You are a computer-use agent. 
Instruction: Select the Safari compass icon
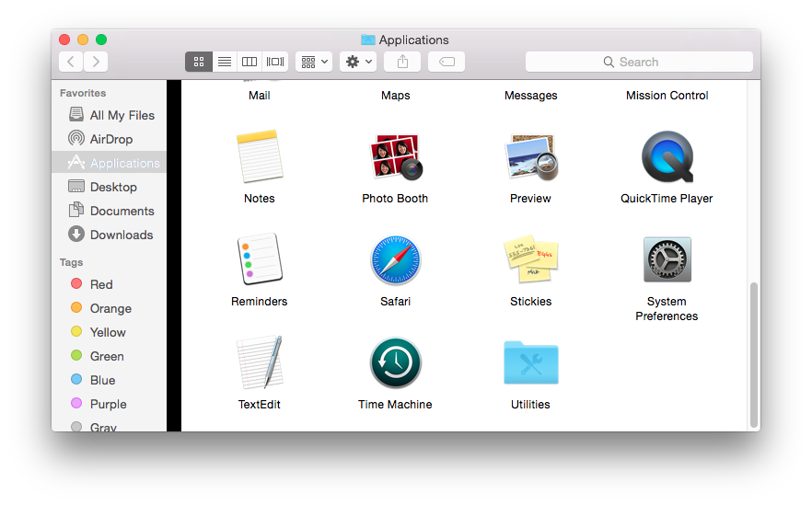pos(396,259)
